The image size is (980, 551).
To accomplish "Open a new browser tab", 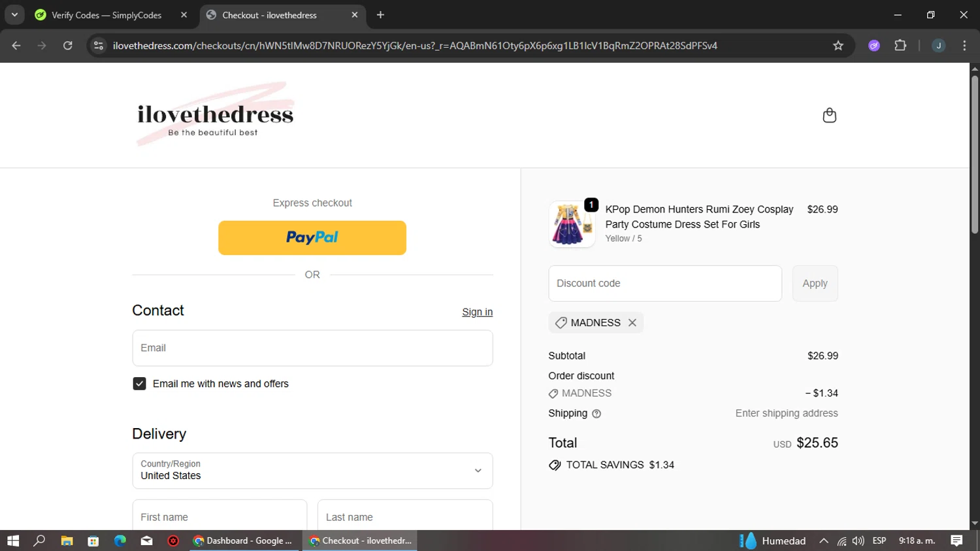I will [x=380, y=14].
